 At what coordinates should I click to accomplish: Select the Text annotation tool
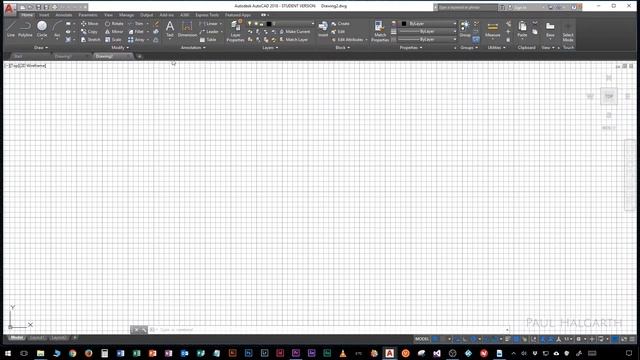[x=170, y=29]
